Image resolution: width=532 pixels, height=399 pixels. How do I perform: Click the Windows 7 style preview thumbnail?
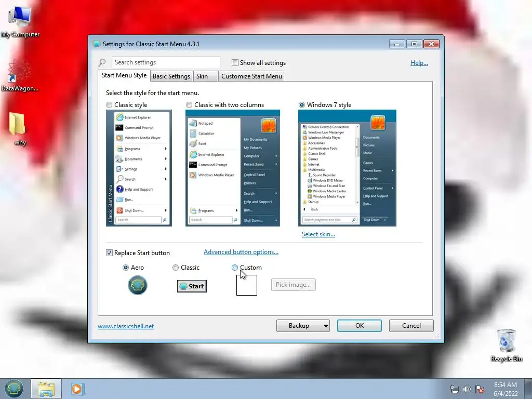pyautogui.click(x=347, y=168)
